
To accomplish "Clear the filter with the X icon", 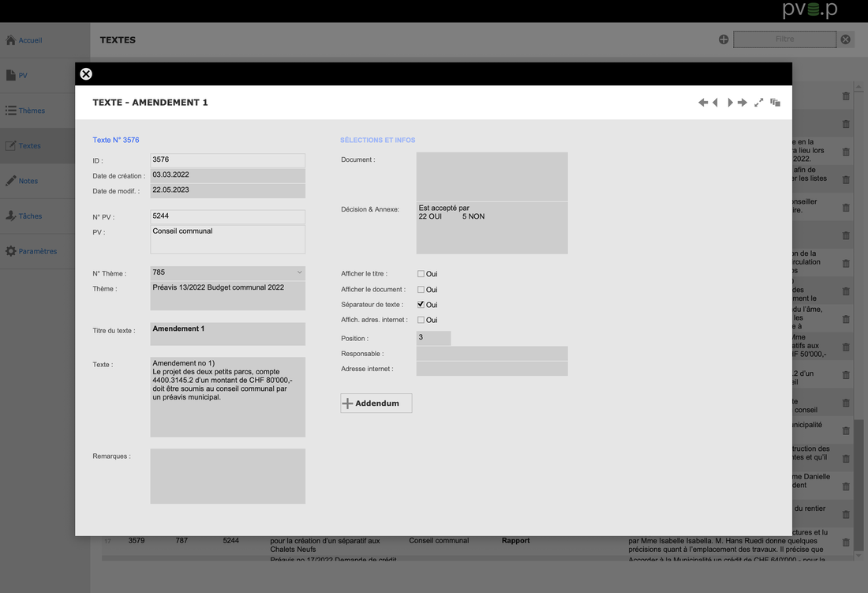I will [845, 39].
